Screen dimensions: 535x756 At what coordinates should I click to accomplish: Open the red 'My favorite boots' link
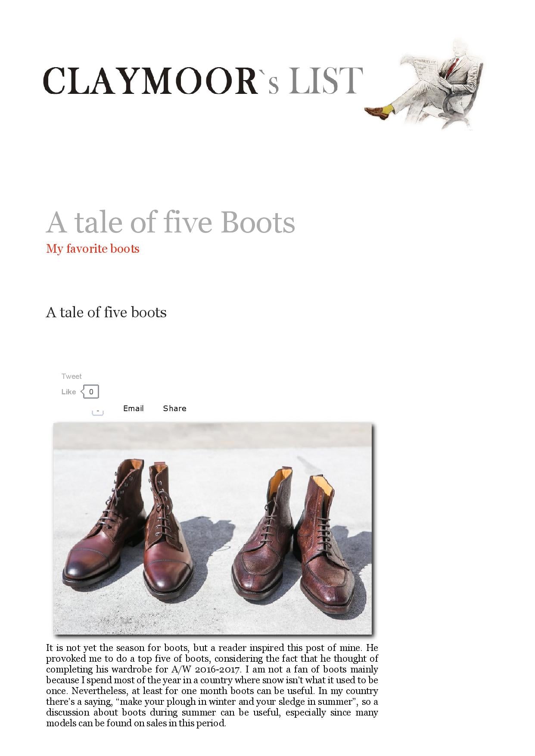point(93,249)
